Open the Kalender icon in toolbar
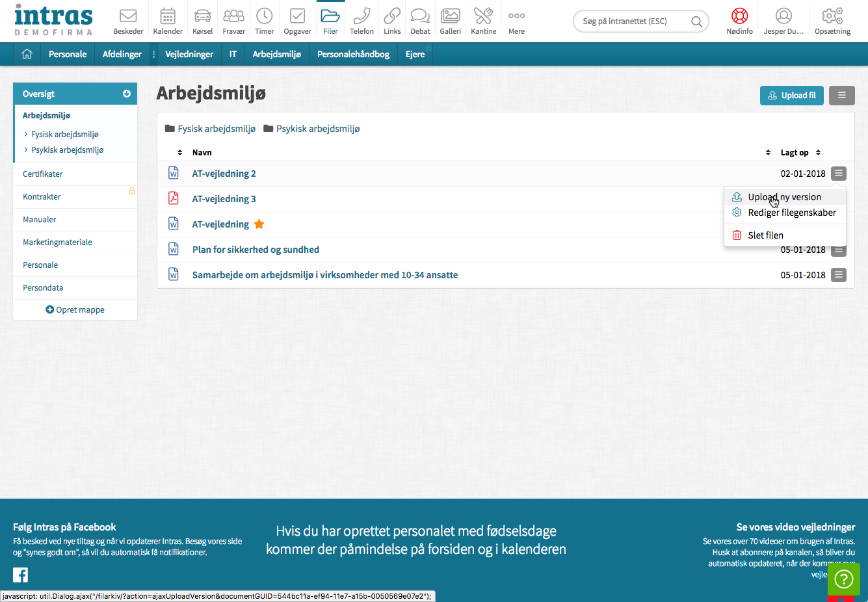Image resolution: width=868 pixels, height=602 pixels. [168, 16]
